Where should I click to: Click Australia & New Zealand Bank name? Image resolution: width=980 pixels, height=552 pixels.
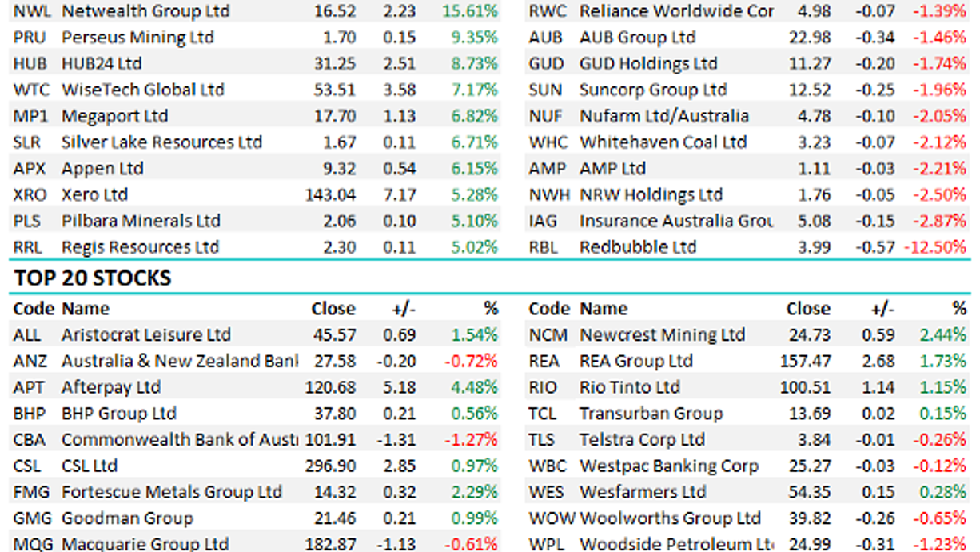[179, 361]
